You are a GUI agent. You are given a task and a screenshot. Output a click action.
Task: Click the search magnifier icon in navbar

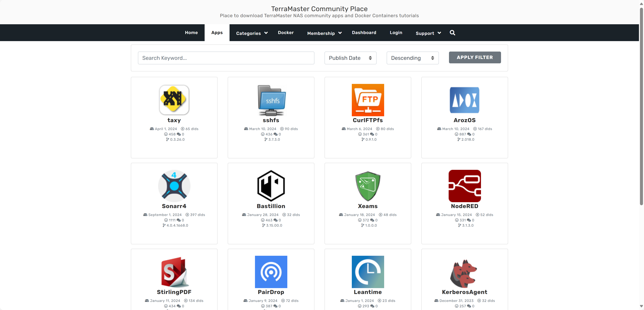coord(452,33)
